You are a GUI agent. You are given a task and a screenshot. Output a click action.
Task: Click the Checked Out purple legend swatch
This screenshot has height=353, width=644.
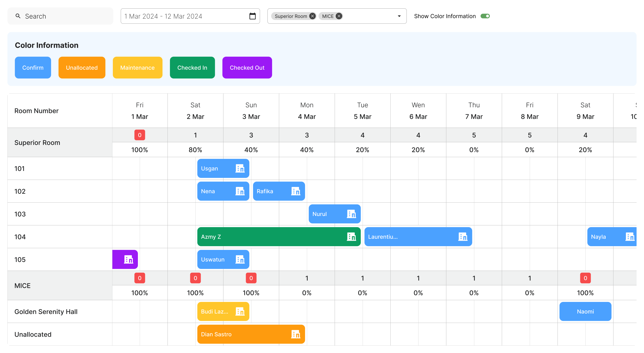[x=247, y=67]
